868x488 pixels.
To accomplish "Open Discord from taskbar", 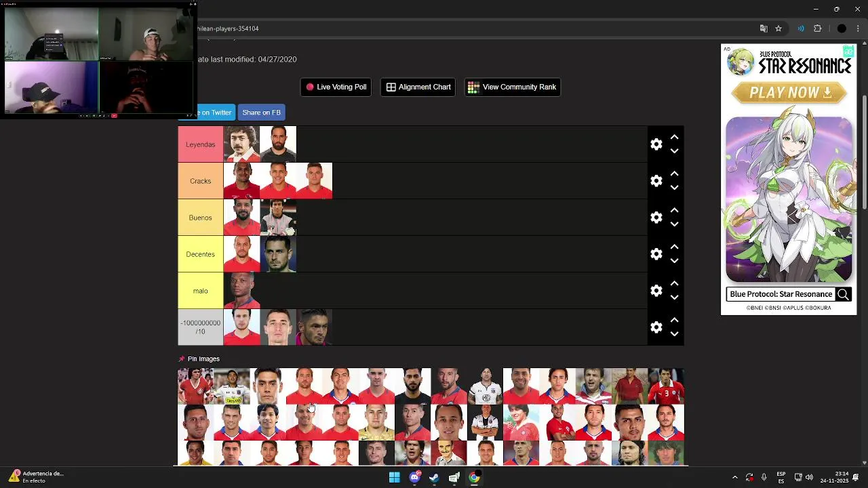I will 414,477.
